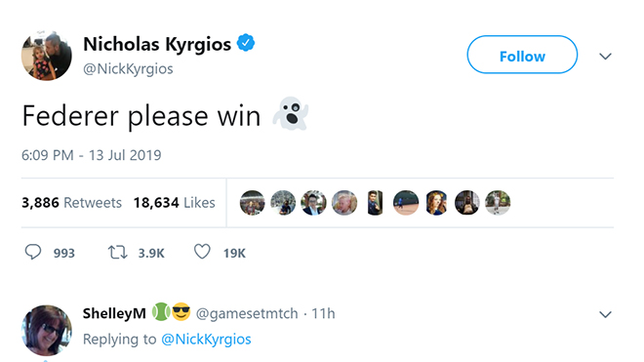Screen dimensions: 644x362
Task: Click the retweet arrows icon
Action: point(117,252)
